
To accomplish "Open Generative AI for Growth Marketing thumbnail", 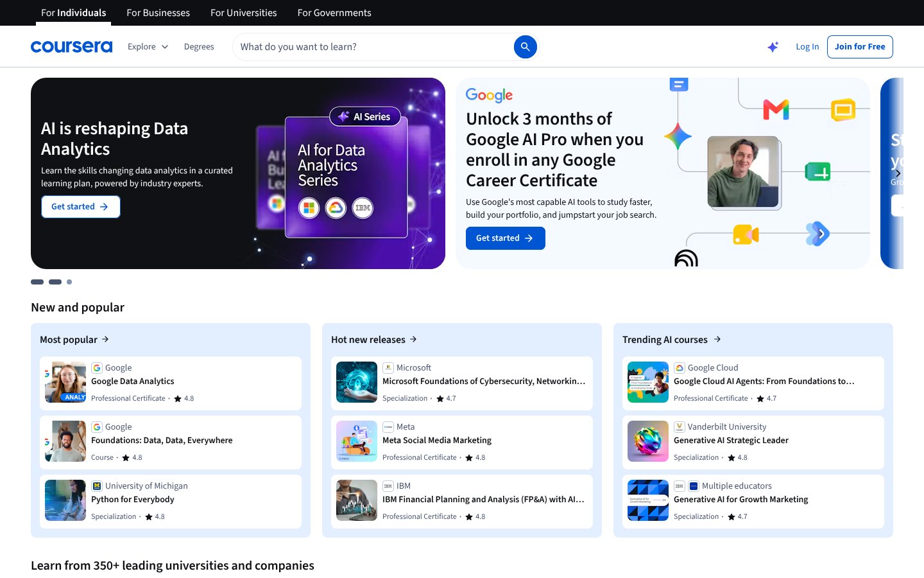I will click(x=648, y=500).
